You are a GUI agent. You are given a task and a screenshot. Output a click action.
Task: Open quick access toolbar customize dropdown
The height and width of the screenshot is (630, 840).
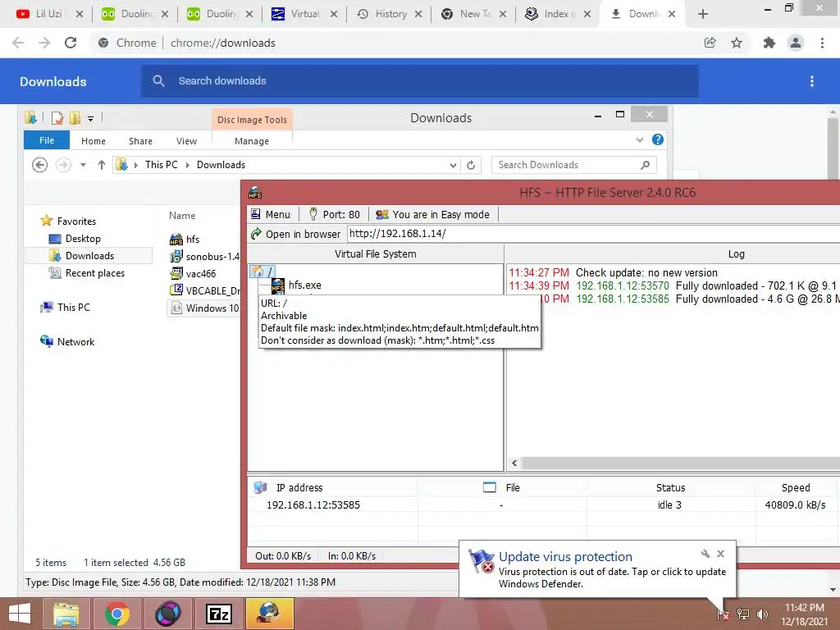tap(90, 118)
